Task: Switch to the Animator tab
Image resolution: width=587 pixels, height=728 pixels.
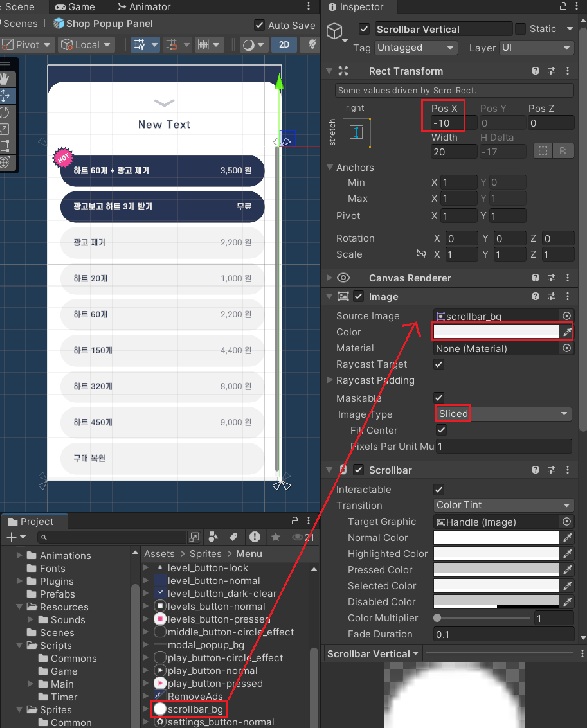Action: [144, 6]
